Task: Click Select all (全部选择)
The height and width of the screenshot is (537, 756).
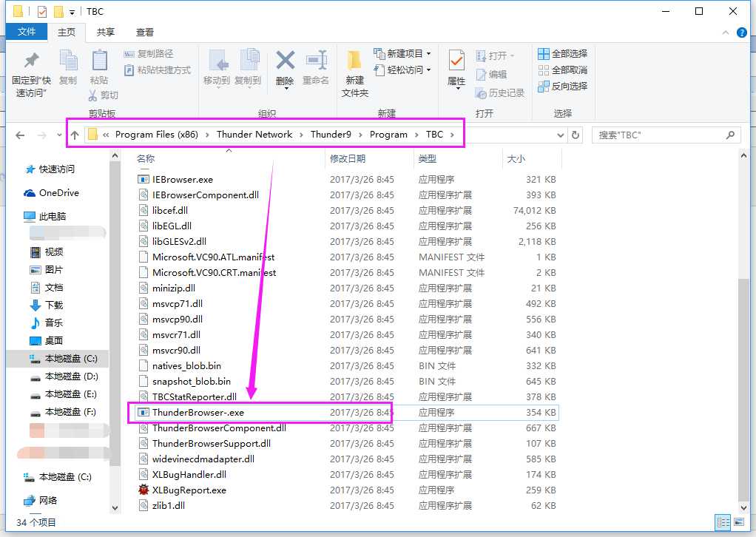Action: tap(563, 53)
